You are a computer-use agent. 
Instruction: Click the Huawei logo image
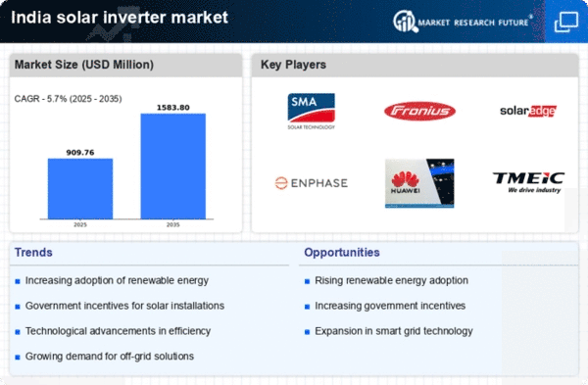pos(419,183)
